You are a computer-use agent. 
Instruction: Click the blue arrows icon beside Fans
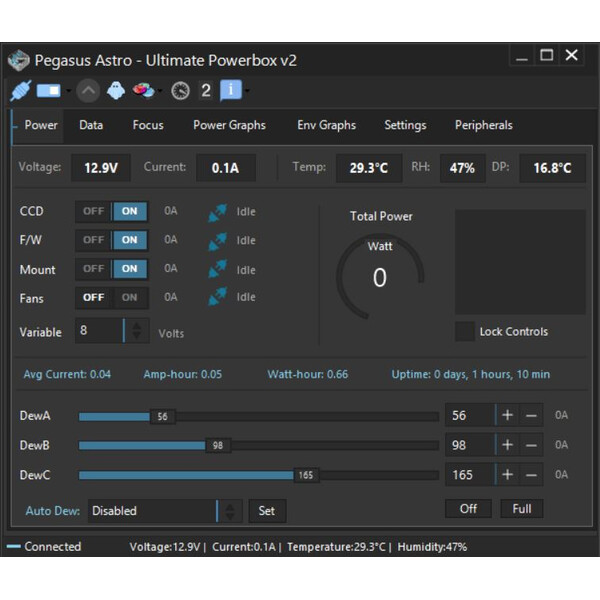point(217,297)
